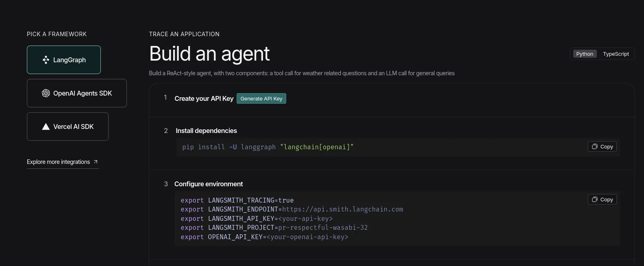The width and height of the screenshot is (644, 266).
Task: Click the copy icon in the Configure environment block
Action: coord(595,199)
